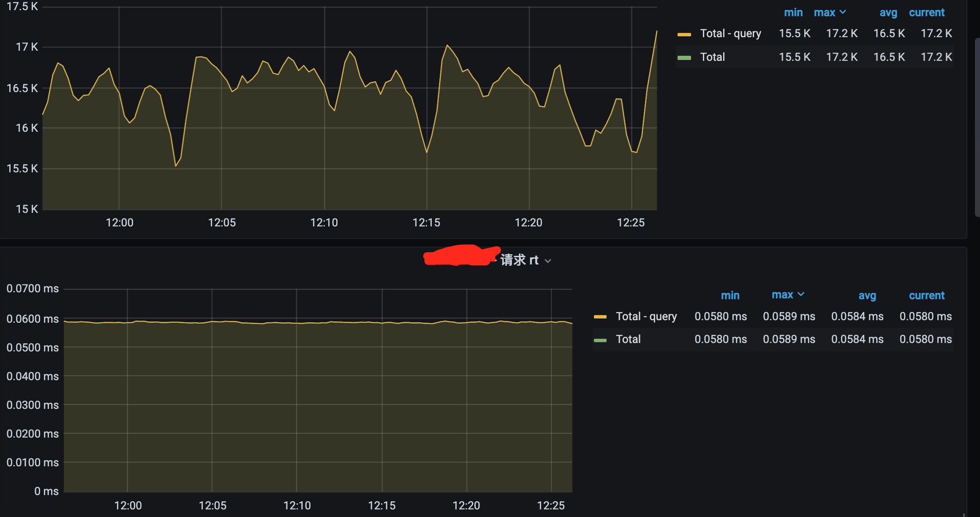Click the 12:25 x-axis label in 请求 rt chart

pyautogui.click(x=551, y=506)
